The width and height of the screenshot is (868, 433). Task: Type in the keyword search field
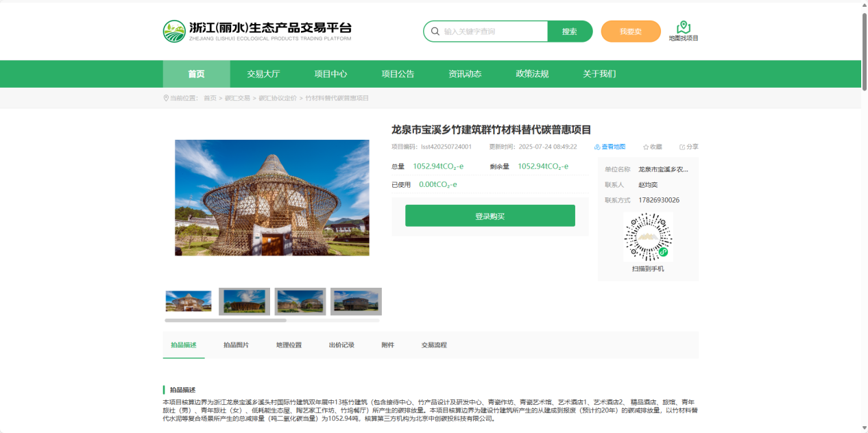coord(494,32)
